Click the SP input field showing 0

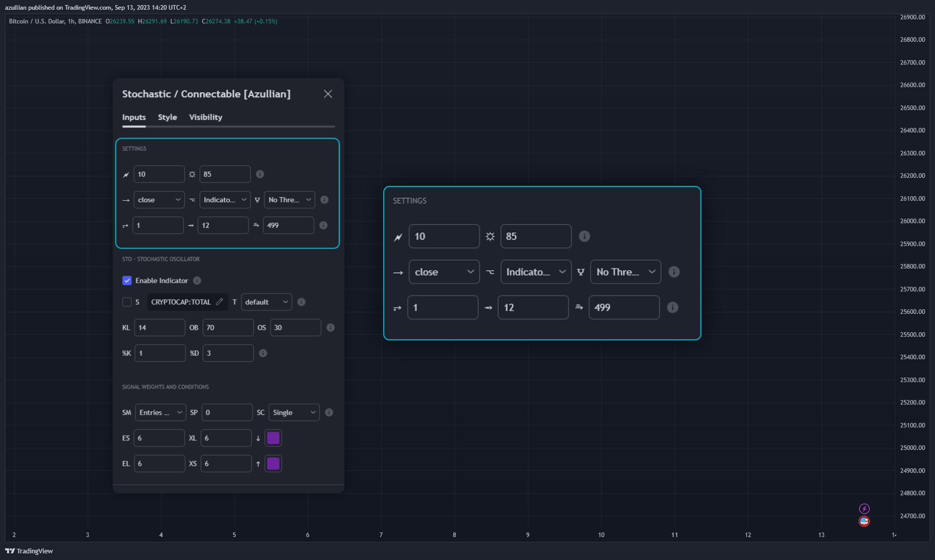tap(227, 413)
